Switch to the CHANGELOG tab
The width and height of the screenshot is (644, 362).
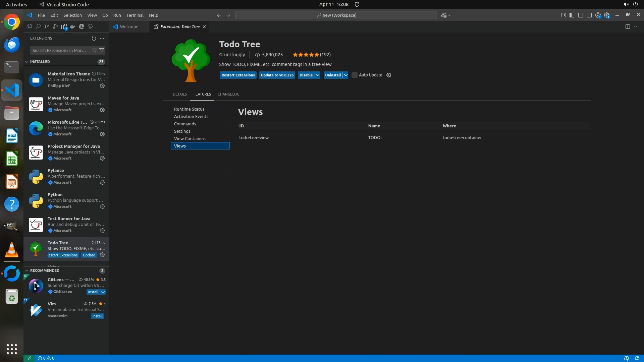pyautogui.click(x=228, y=94)
